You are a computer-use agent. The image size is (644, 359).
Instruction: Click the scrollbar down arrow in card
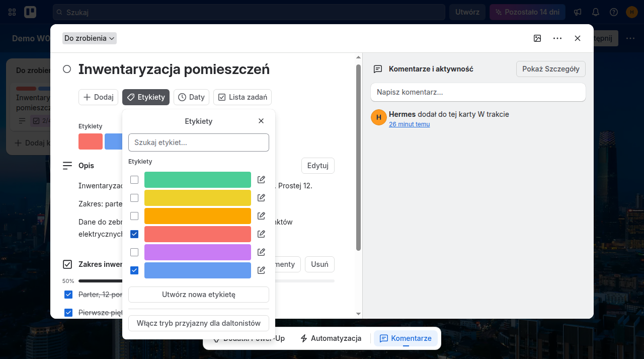click(x=358, y=314)
